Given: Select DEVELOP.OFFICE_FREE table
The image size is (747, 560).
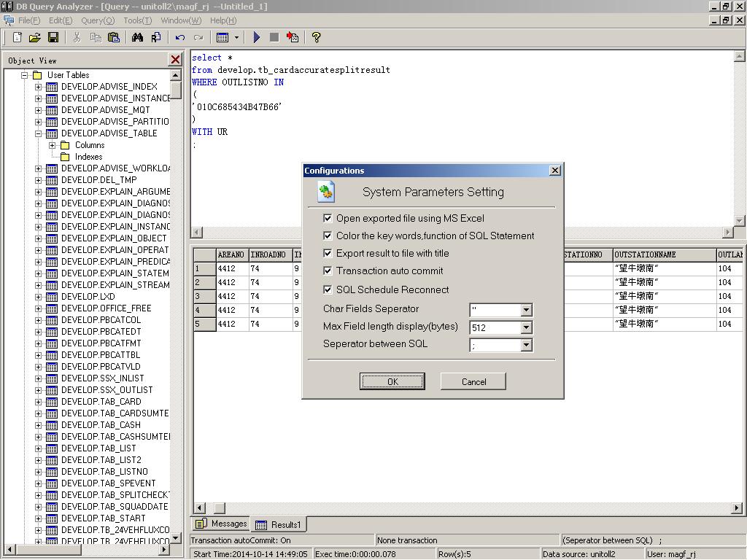Looking at the screenshot, I should [x=107, y=308].
